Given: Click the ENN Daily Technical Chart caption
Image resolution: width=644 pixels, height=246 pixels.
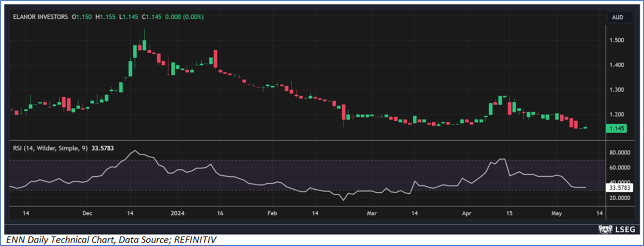Looking at the screenshot, I should point(111,240).
